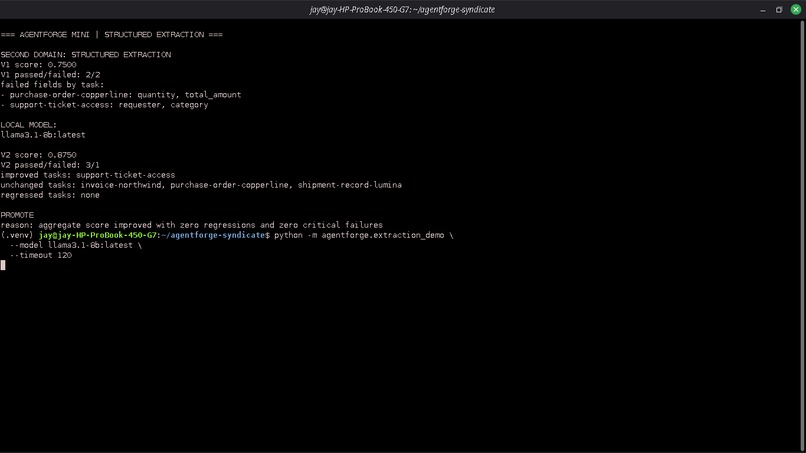
Task: Click the 'V1 passed/failed: 2/2' line
Action: pos(50,75)
